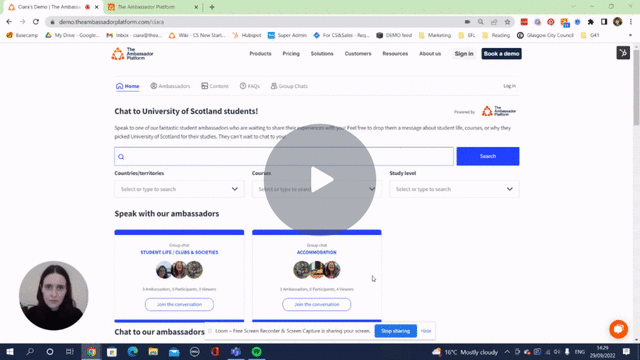Open the HubSpot icon at top right of page

(623, 53)
